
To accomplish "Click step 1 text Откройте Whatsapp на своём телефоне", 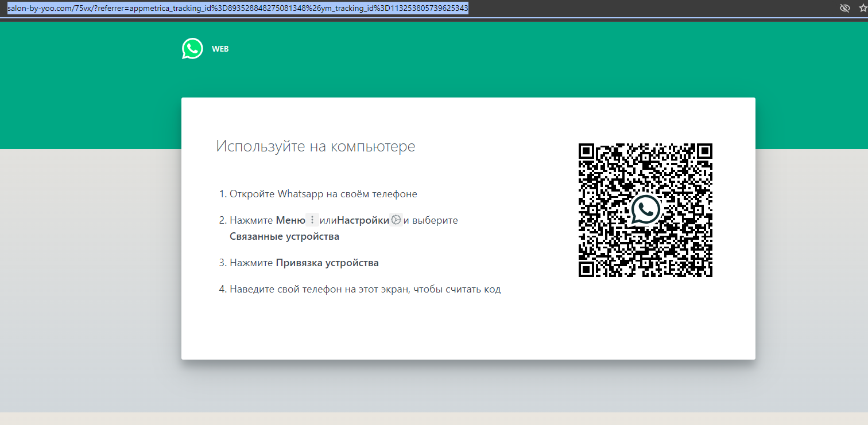I will pos(323,194).
